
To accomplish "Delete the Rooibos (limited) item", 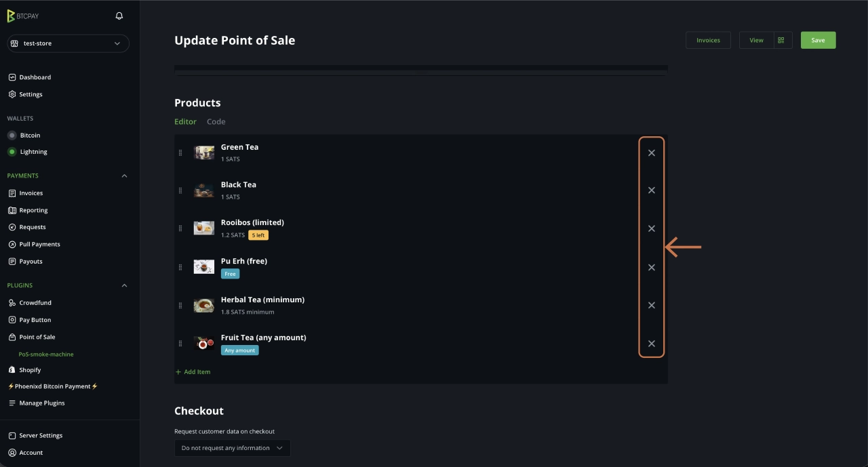I will point(651,228).
